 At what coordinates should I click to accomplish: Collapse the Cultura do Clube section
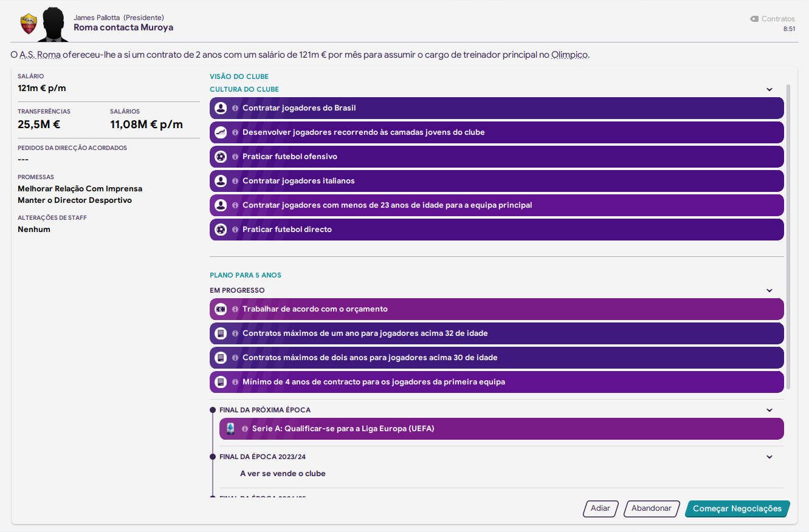tap(769, 89)
